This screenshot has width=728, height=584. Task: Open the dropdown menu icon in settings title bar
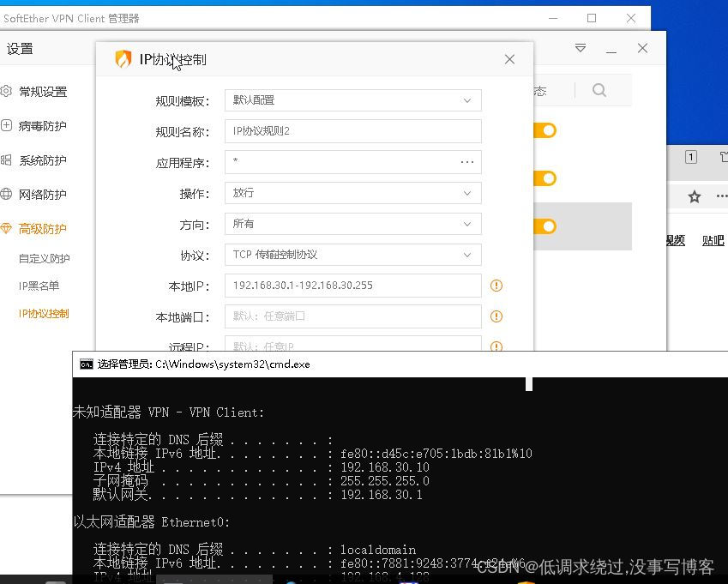point(581,48)
